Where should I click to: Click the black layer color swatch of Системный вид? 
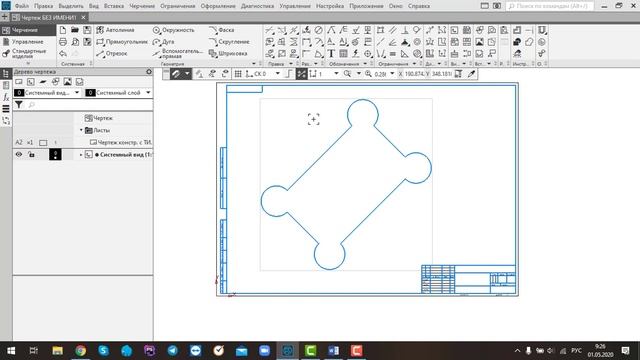pos(56,155)
